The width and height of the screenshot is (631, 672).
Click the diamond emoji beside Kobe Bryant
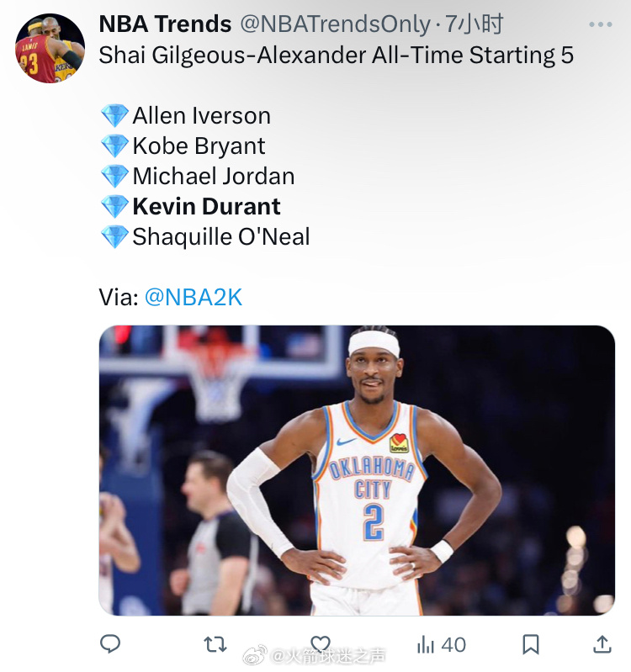point(114,146)
